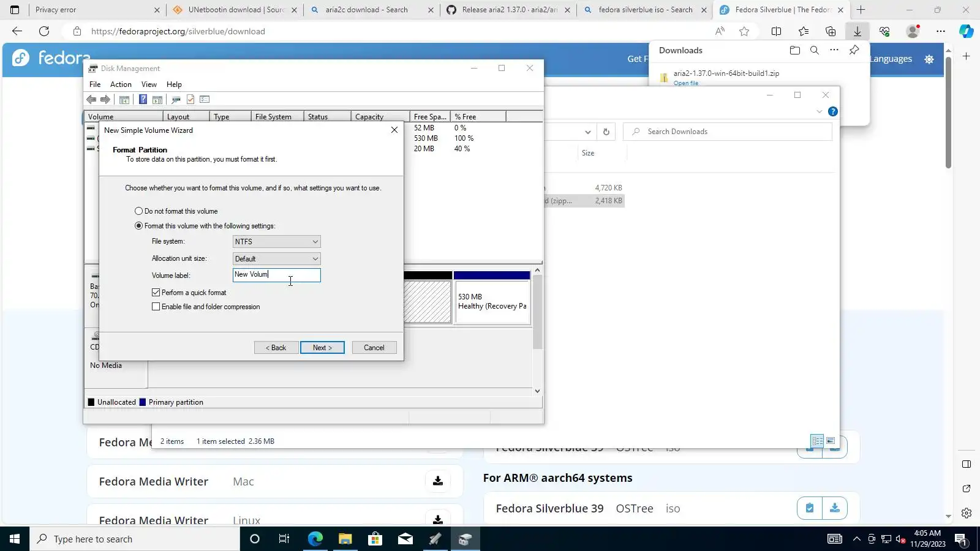The height and width of the screenshot is (551, 980).
Task: Switch File Explorer to details view
Action: (817, 440)
